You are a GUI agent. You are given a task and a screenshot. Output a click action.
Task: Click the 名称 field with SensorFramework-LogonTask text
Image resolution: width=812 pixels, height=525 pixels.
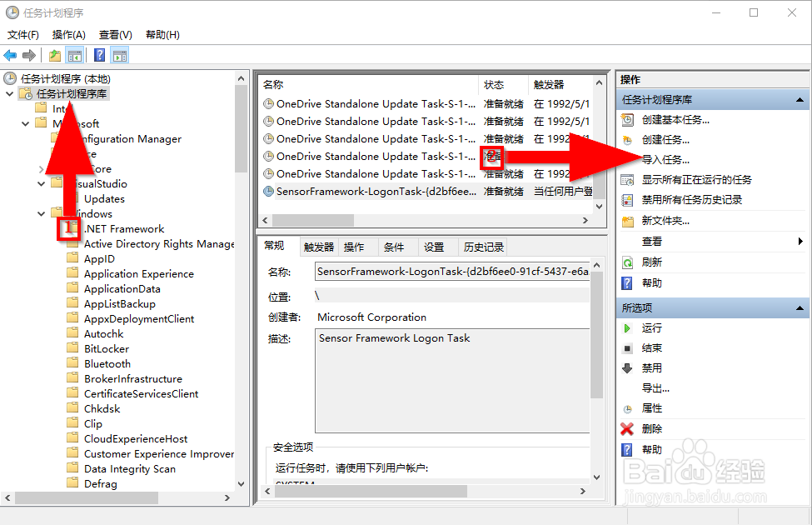(x=451, y=272)
